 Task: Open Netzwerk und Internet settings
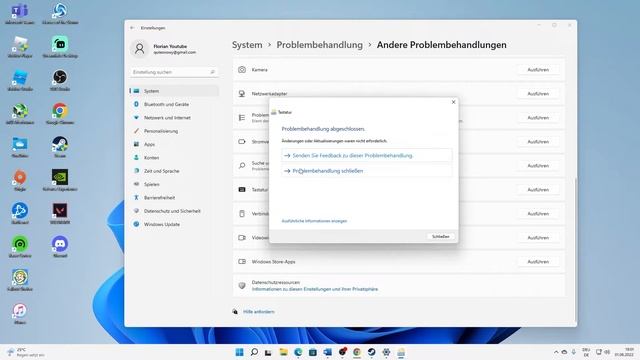(174, 118)
